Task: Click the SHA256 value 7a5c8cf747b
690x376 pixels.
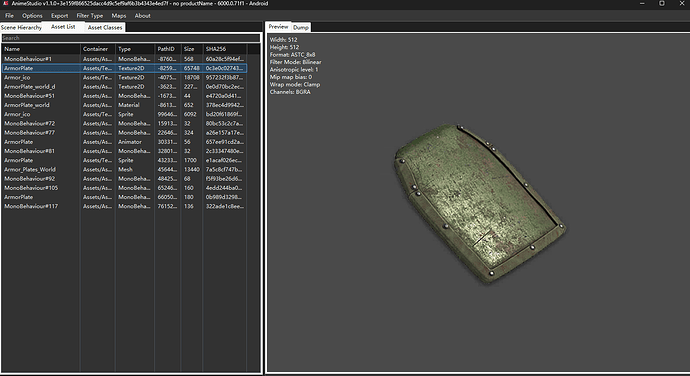Action: coord(224,170)
